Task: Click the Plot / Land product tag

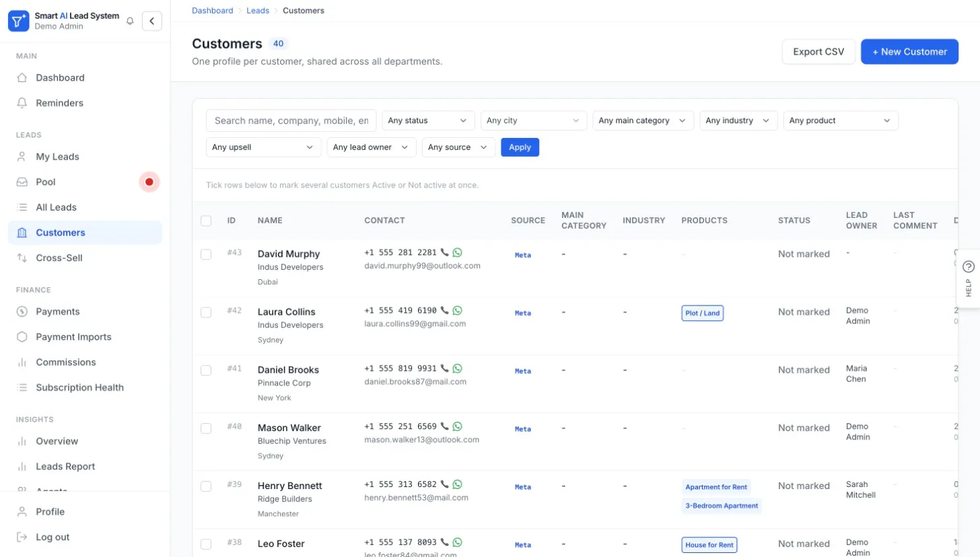Action: 702,313
